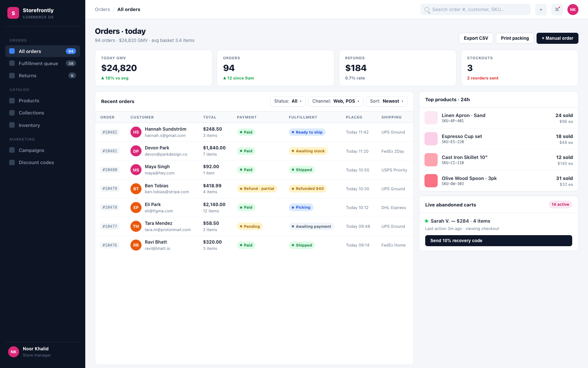Click the search magnifier icon
This screenshot has width=588, height=368.
coord(427,10)
